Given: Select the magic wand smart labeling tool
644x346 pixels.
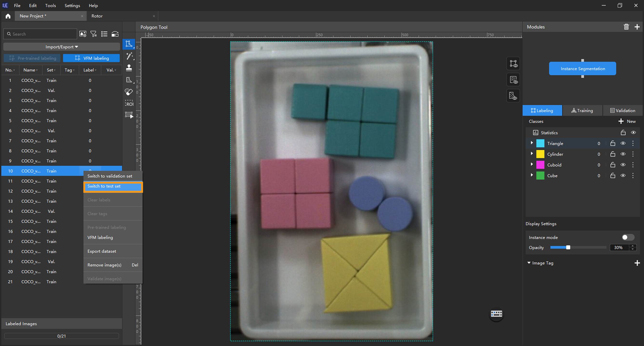Looking at the screenshot, I should pyautogui.click(x=129, y=56).
